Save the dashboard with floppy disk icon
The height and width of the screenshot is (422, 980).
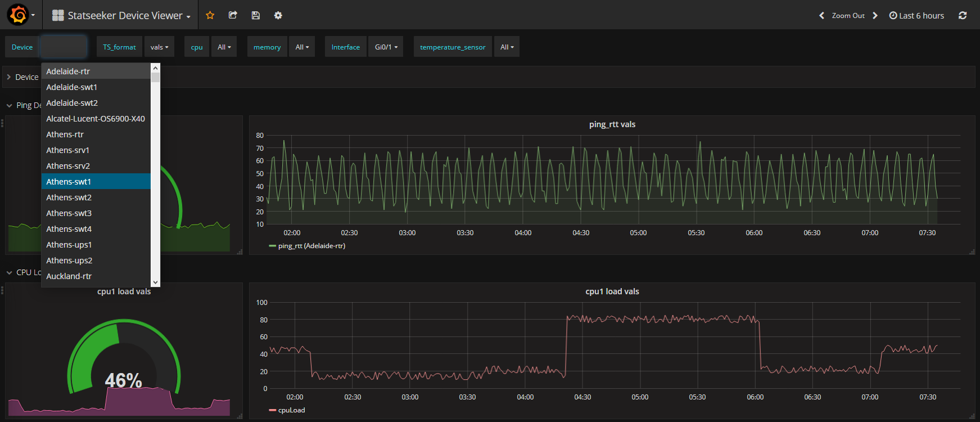pyautogui.click(x=256, y=15)
